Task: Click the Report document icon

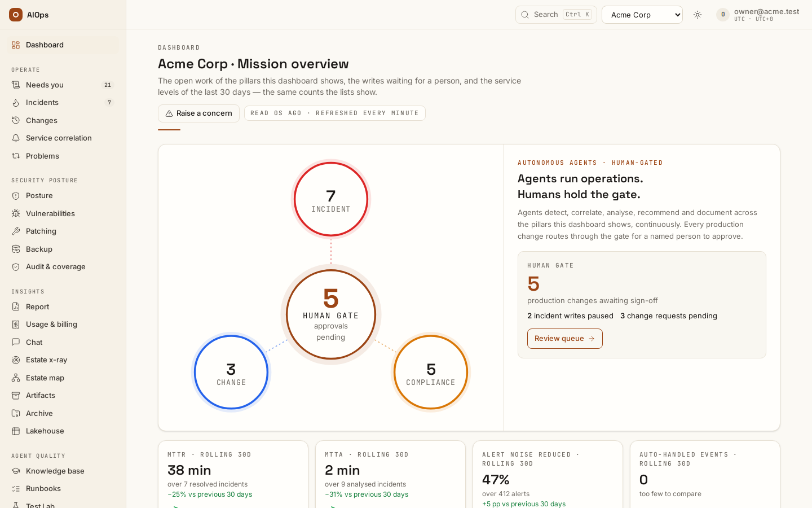Action: [16, 307]
